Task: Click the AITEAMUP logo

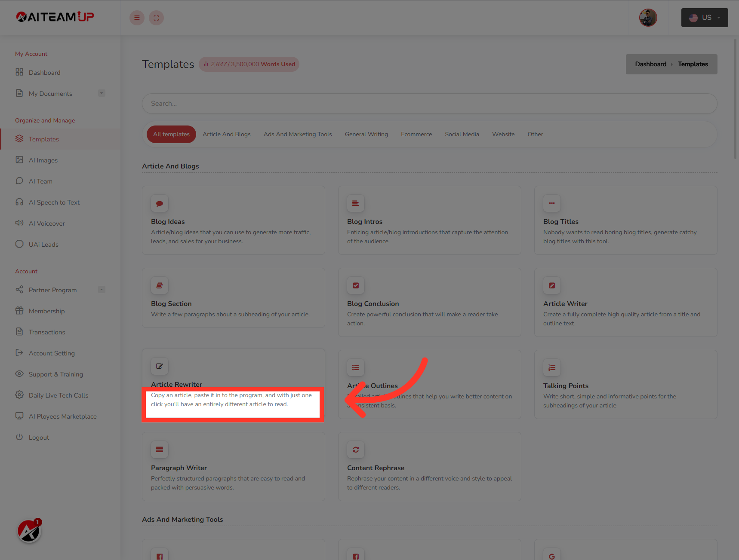Action: (55, 16)
